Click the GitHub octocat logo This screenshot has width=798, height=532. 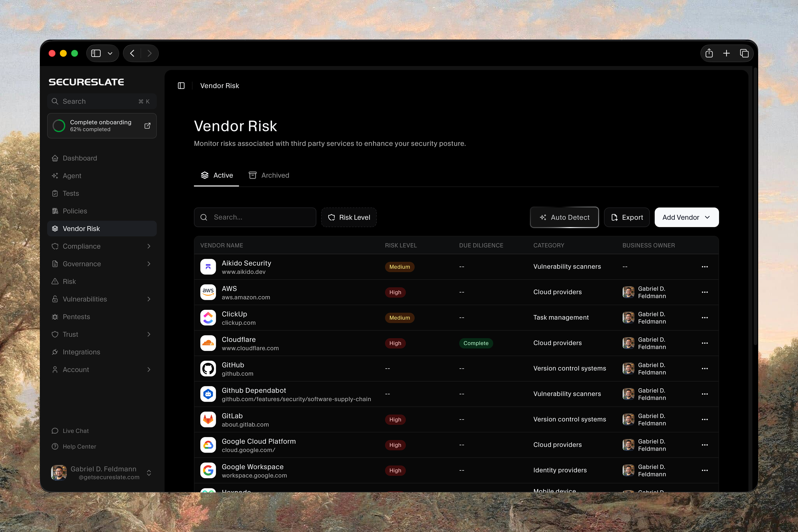[208, 369]
